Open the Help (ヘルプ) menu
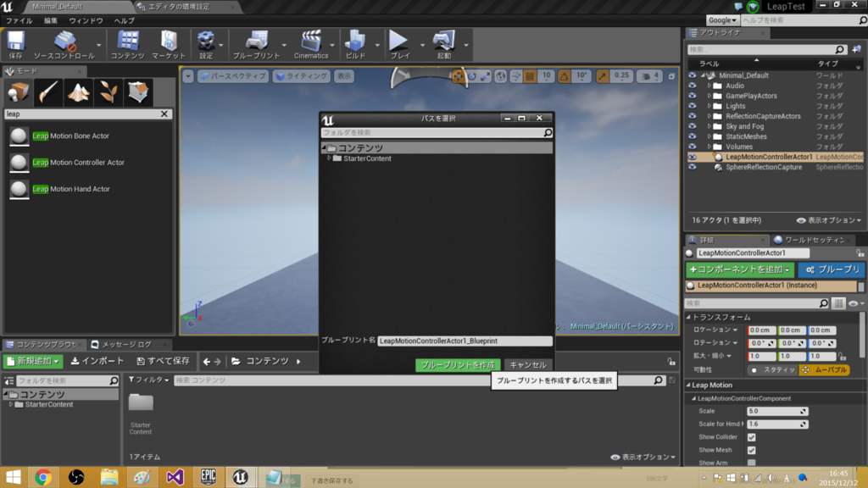The height and width of the screenshot is (488, 868). (x=125, y=20)
